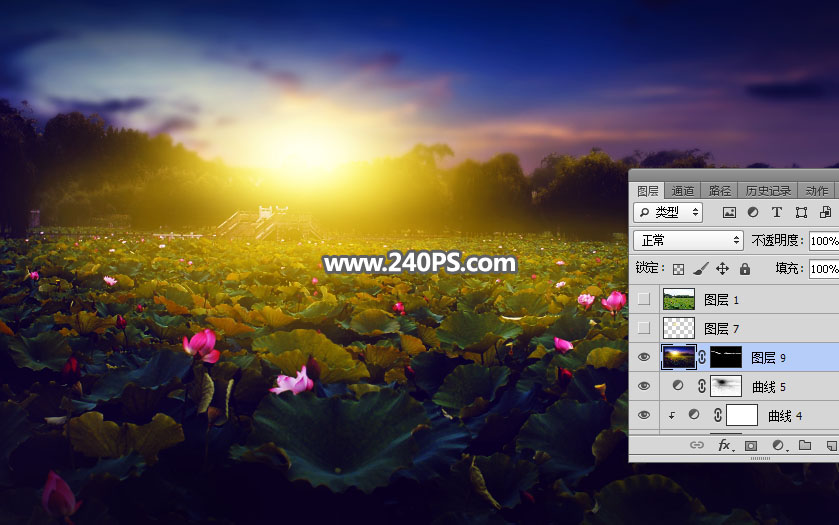839x525 pixels.
Task: Create new layer group folder
Action: (x=805, y=445)
